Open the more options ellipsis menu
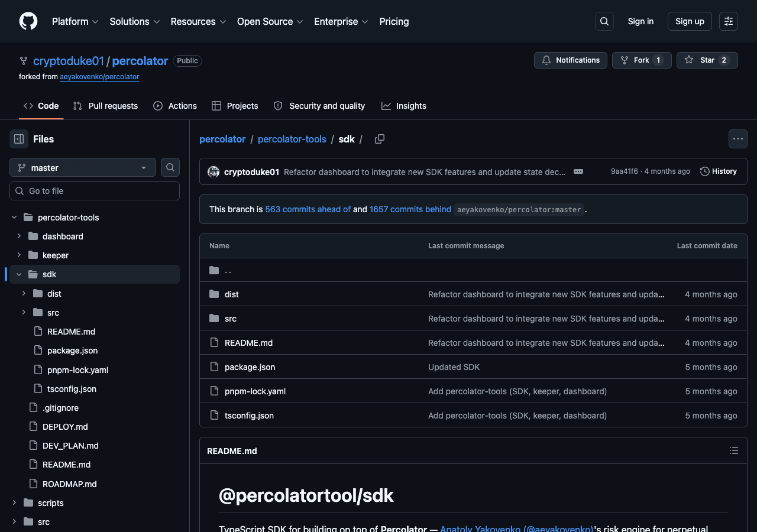Image resolution: width=757 pixels, height=532 pixels. click(738, 139)
